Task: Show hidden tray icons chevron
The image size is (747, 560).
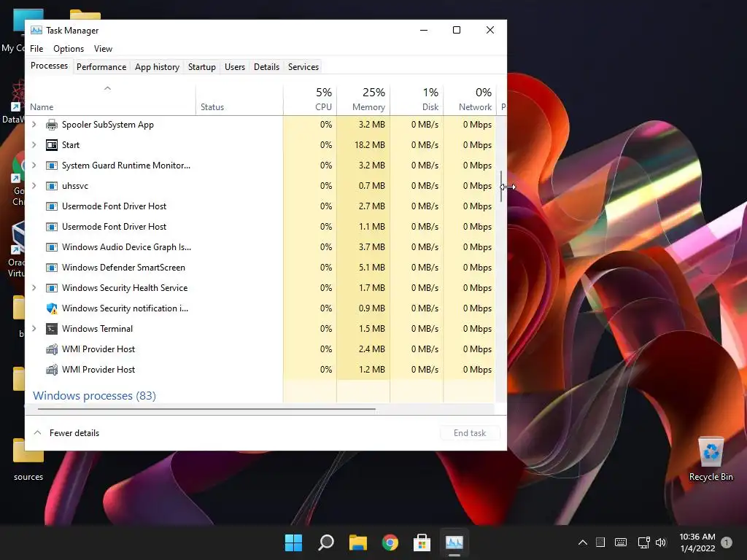Action: (583, 542)
